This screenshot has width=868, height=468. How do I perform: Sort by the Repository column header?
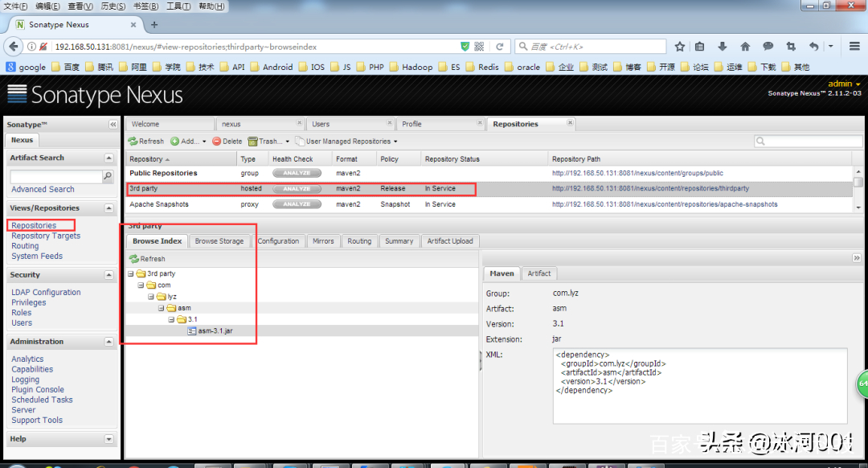point(181,159)
